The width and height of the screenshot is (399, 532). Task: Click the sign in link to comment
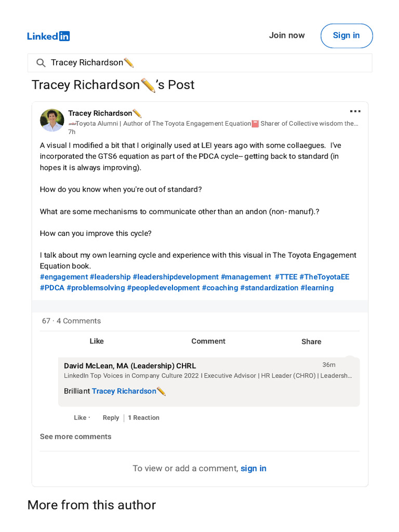tap(254, 468)
